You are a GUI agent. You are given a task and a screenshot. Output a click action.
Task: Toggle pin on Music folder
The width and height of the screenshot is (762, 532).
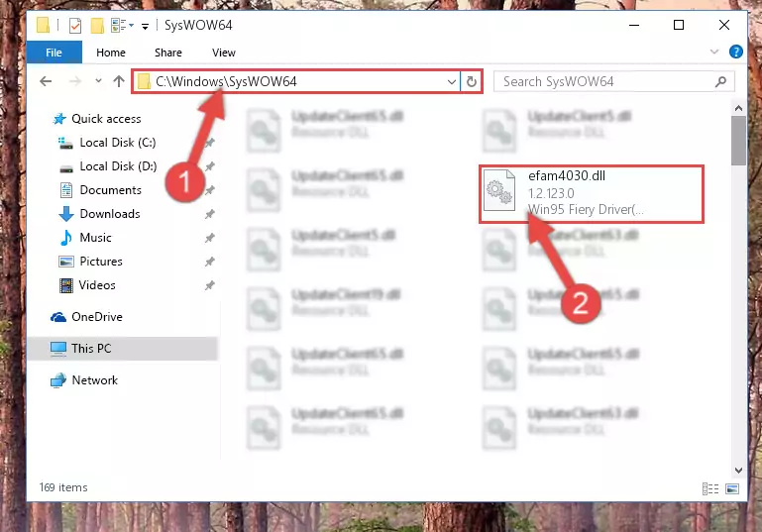point(209,238)
